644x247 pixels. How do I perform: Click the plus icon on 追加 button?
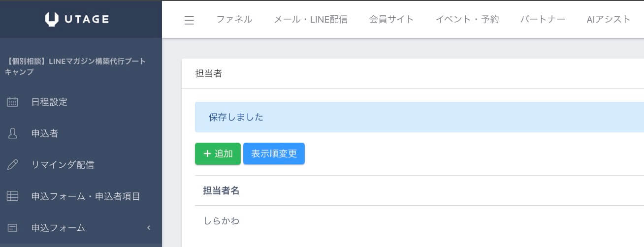(x=207, y=154)
